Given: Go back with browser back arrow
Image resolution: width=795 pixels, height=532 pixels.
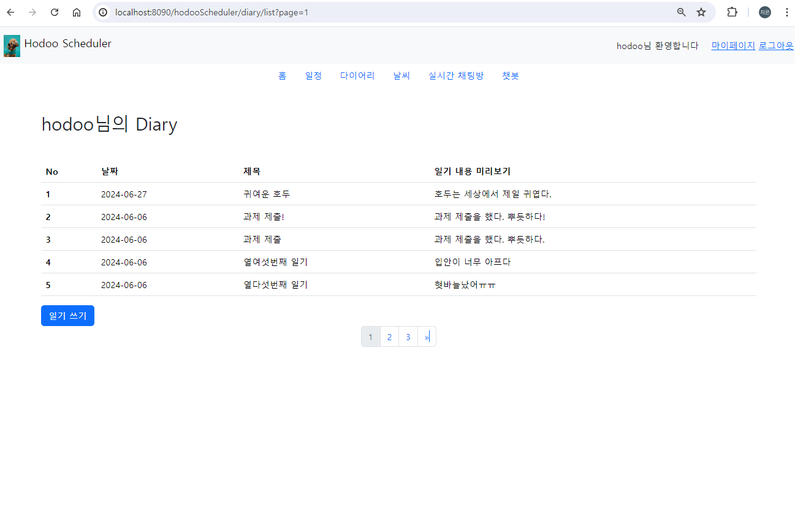Looking at the screenshot, I should click(10, 12).
